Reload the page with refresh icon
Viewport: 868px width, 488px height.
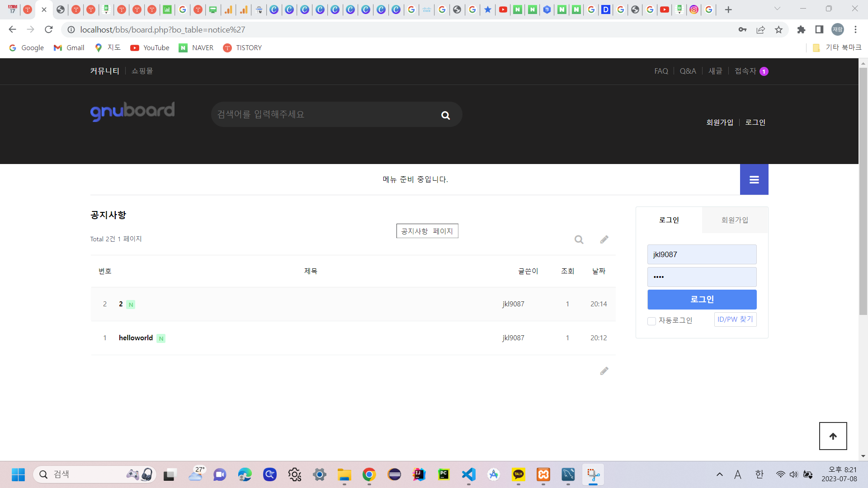coord(49,30)
